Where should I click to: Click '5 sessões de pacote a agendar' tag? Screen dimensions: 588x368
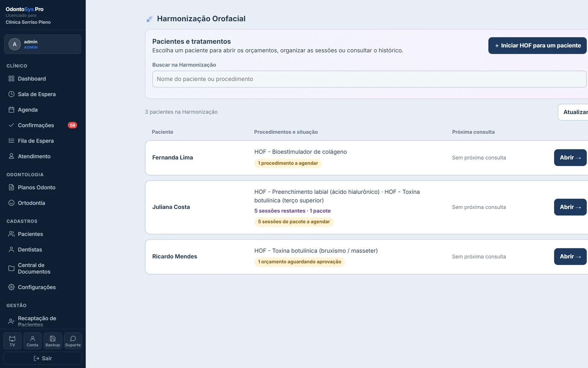pos(294,222)
